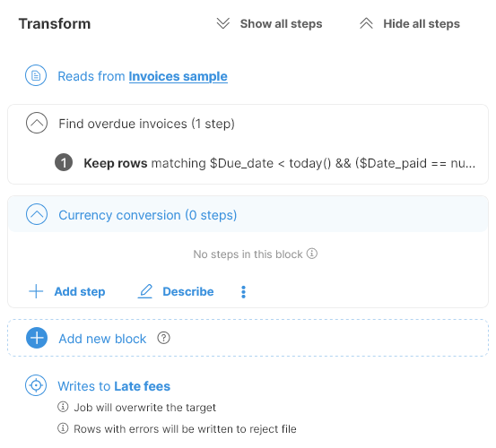Select the Currency conversion (0 steps) title
Screen dimensions: 496x448
pos(148,215)
